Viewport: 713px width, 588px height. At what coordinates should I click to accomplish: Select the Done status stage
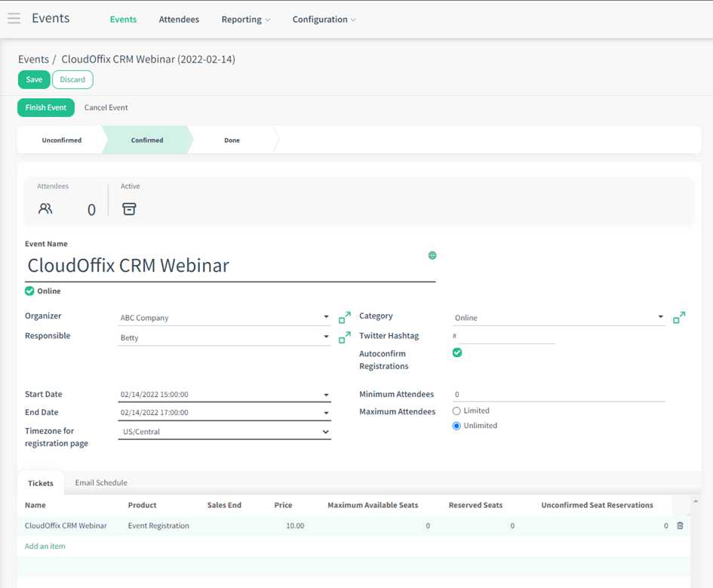[x=232, y=140]
